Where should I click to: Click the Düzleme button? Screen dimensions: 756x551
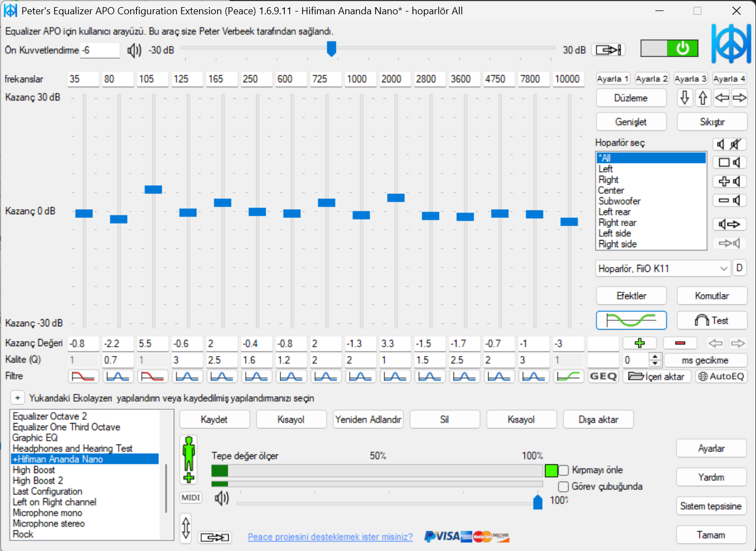click(631, 98)
